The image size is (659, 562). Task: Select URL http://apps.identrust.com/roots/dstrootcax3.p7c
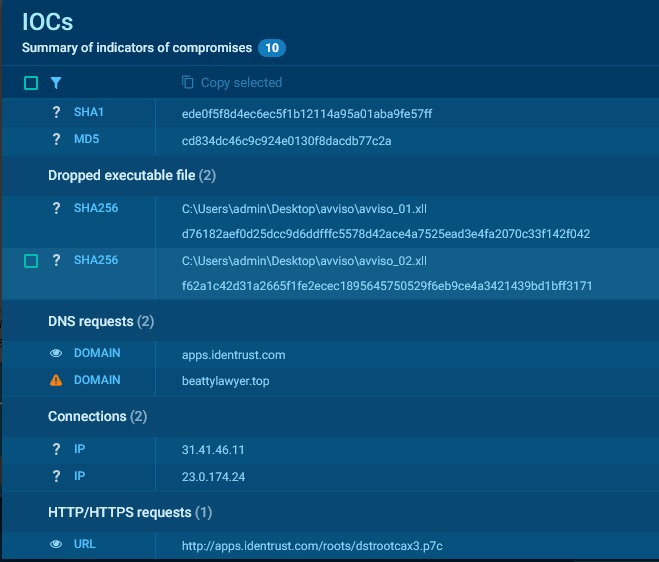pos(312,546)
